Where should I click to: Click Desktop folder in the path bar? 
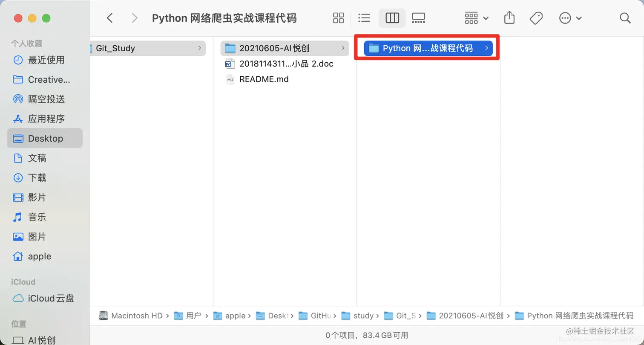pyautogui.click(x=273, y=316)
